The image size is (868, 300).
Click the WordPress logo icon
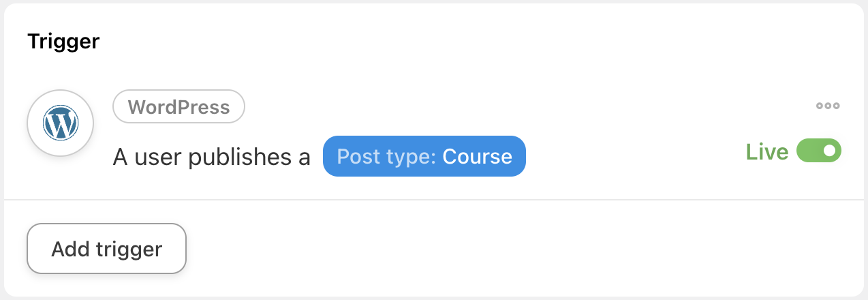click(61, 123)
